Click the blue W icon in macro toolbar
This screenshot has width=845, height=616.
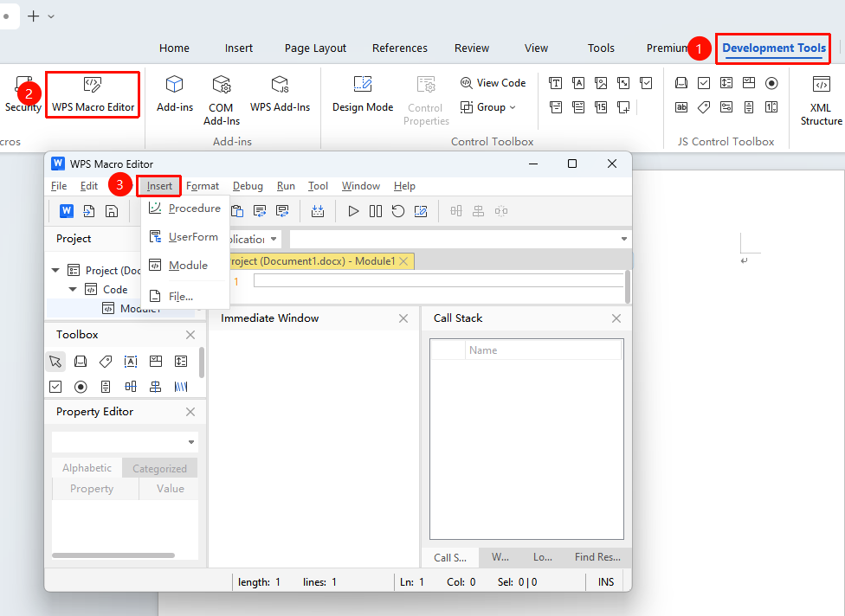click(67, 211)
